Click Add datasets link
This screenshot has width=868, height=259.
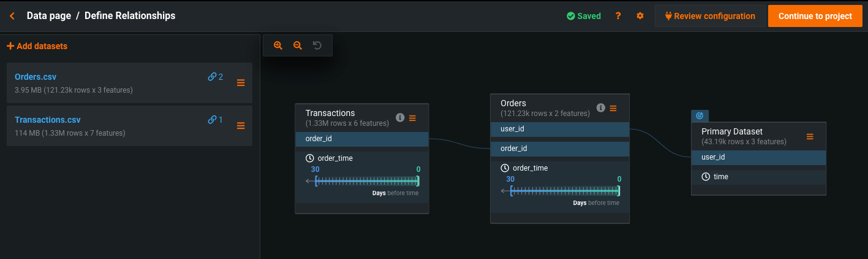[37, 46]
